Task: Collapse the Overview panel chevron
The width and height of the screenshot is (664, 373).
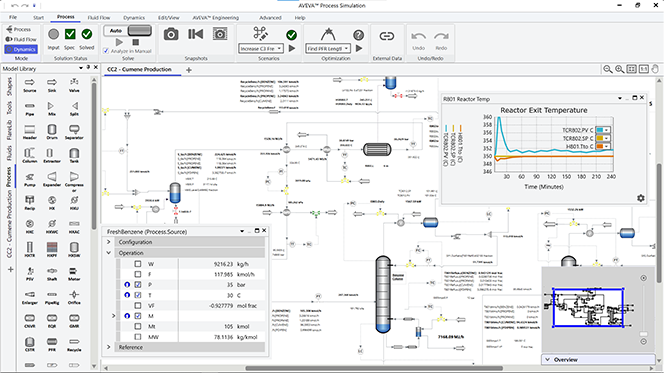Action: [548, 359]
